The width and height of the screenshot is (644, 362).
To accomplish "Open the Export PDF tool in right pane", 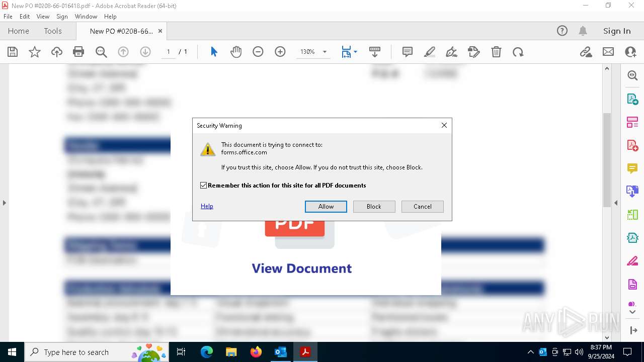I will (x=632, y=99).
